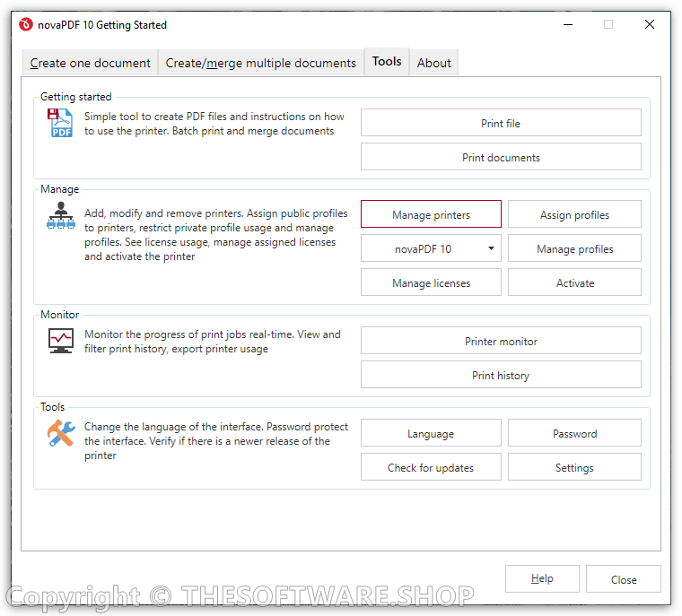Select the Tools tab
This screenshot has height=616, width=682.
pos(387,61)
